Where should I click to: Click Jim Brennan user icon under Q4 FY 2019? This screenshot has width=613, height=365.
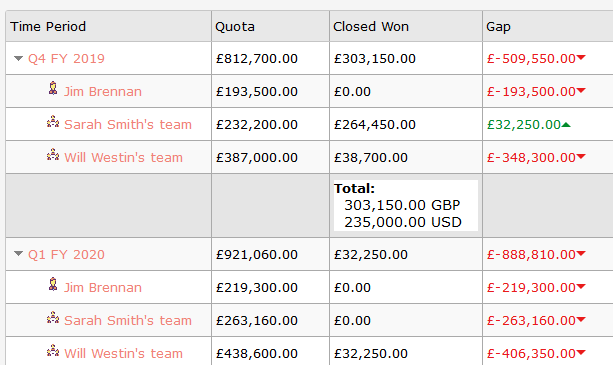[x=53, y=88]
